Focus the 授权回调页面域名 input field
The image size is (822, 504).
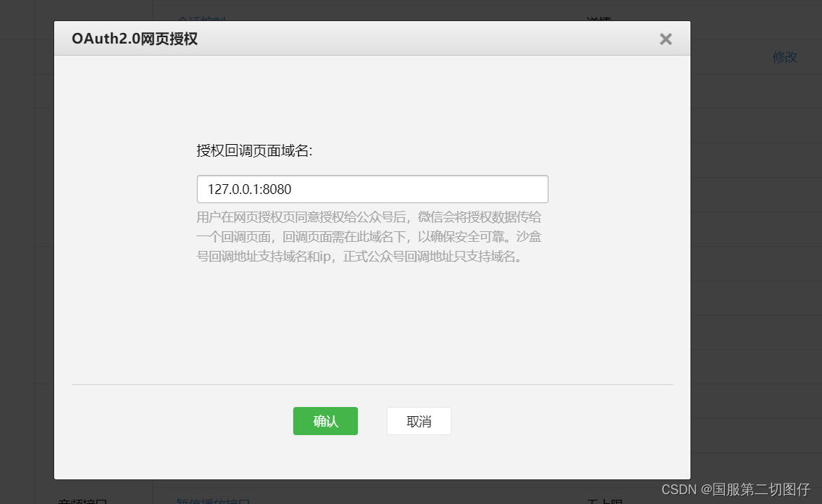click(372, 189)
